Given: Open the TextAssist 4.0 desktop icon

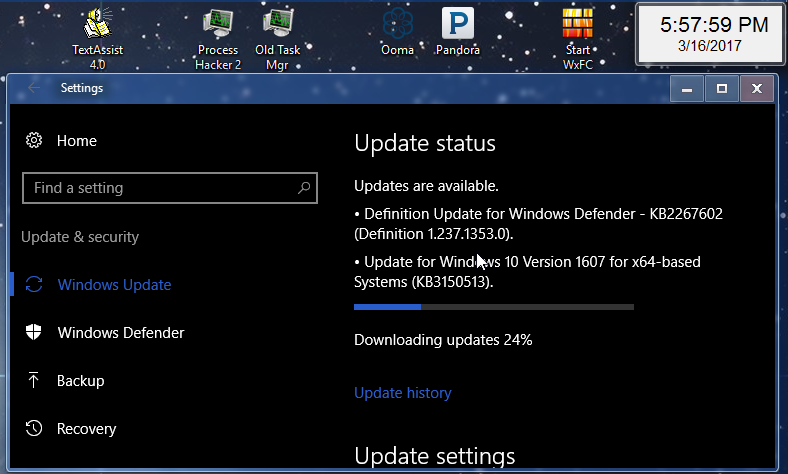Looking at the screenshot, I should click(97, 24).
